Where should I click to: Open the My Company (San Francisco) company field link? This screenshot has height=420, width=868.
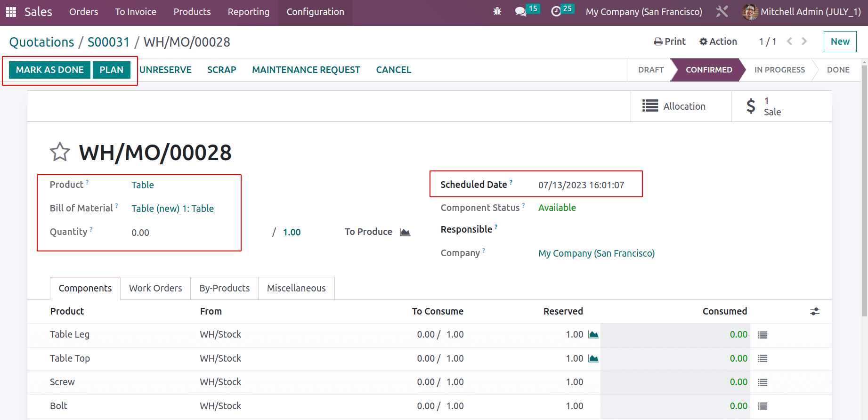(597, 253)
